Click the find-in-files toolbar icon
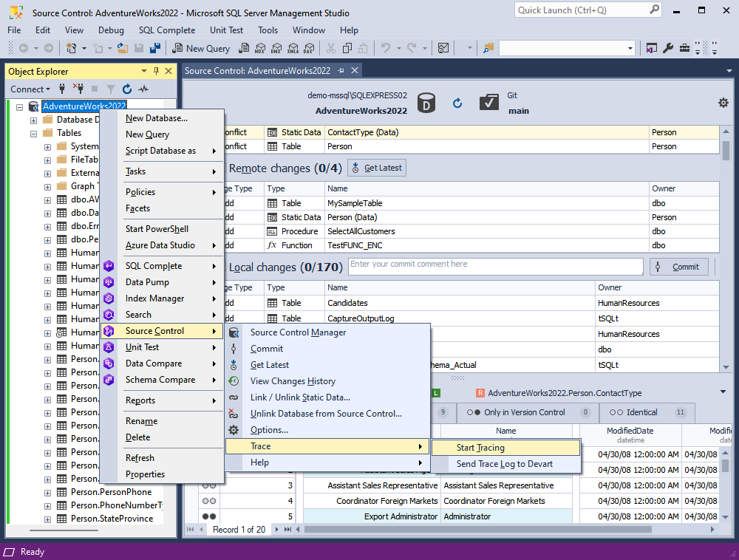The width and height of the screenshot is (739, 560). [x=488, y=48]
